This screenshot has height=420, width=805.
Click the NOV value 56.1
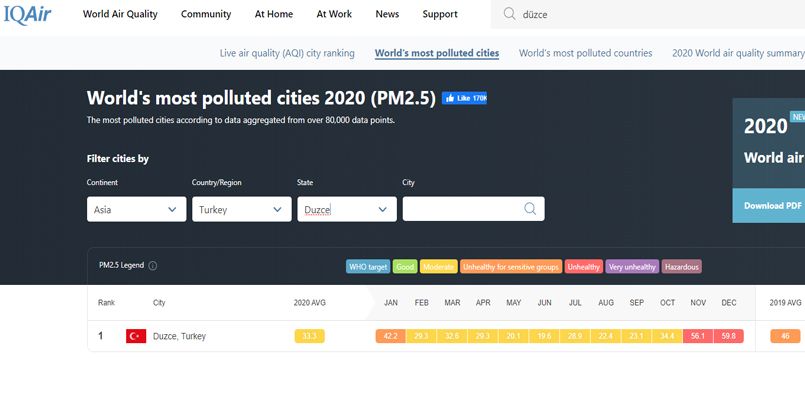698,336
